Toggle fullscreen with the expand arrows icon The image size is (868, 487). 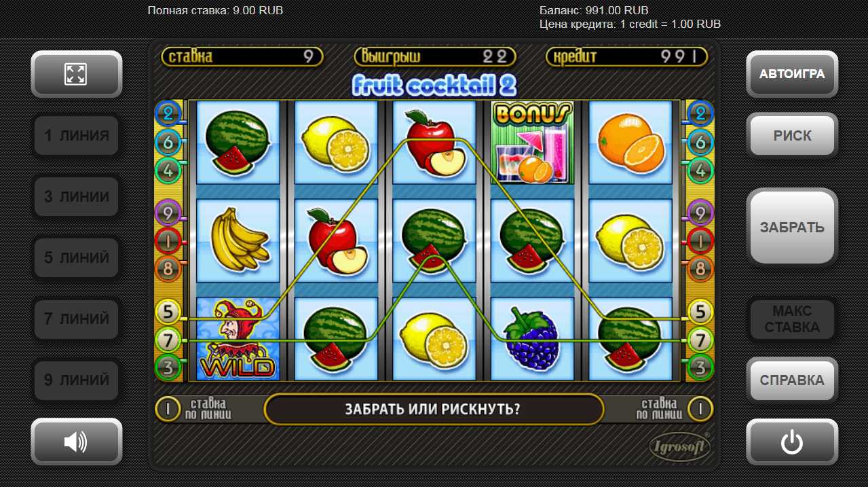click(76, 74)
